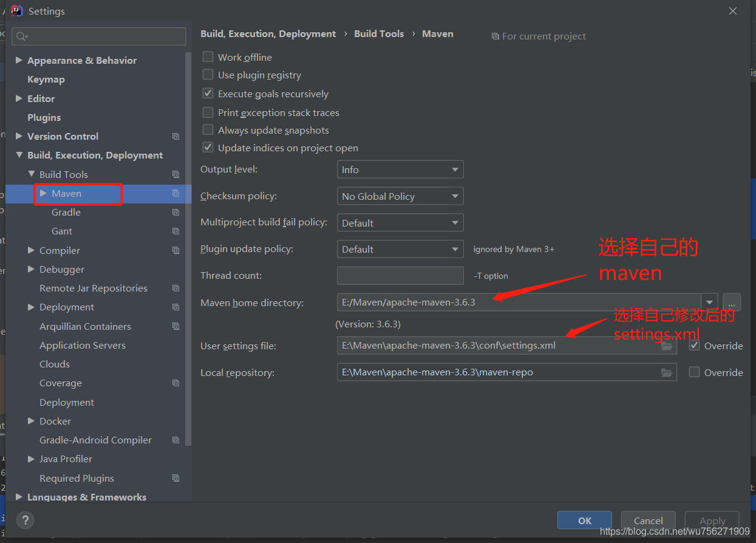The image size is (756, 543).
Task: Open Application Servers settings
Action: tap(83, 345)
